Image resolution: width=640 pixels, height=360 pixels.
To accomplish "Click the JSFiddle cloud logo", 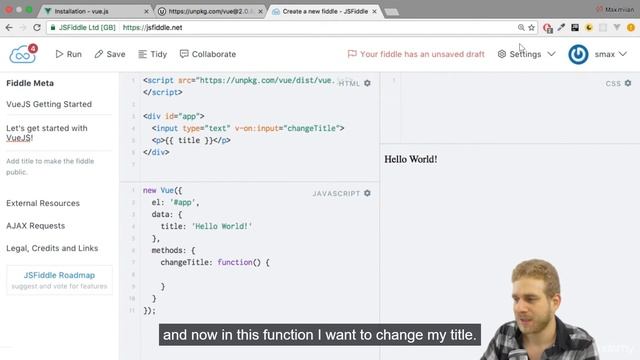I will coord(23,54).
